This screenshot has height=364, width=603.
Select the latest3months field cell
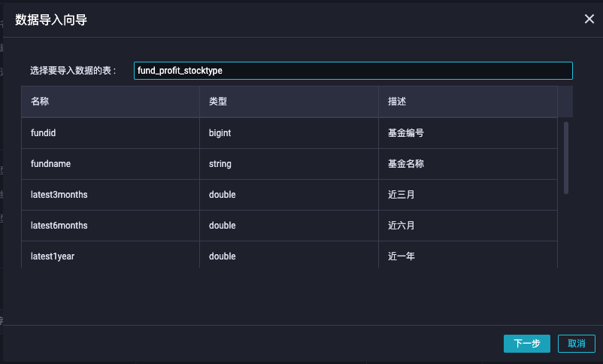tap(111, 195)
